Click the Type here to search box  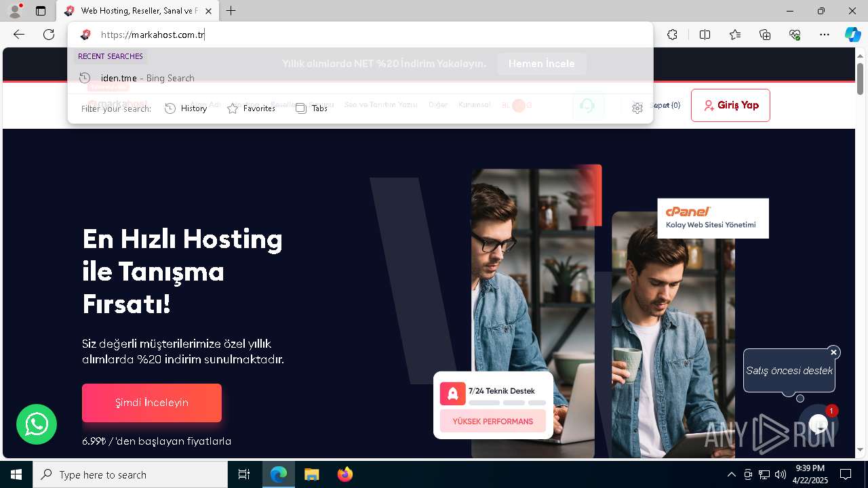tap(130, 474)
